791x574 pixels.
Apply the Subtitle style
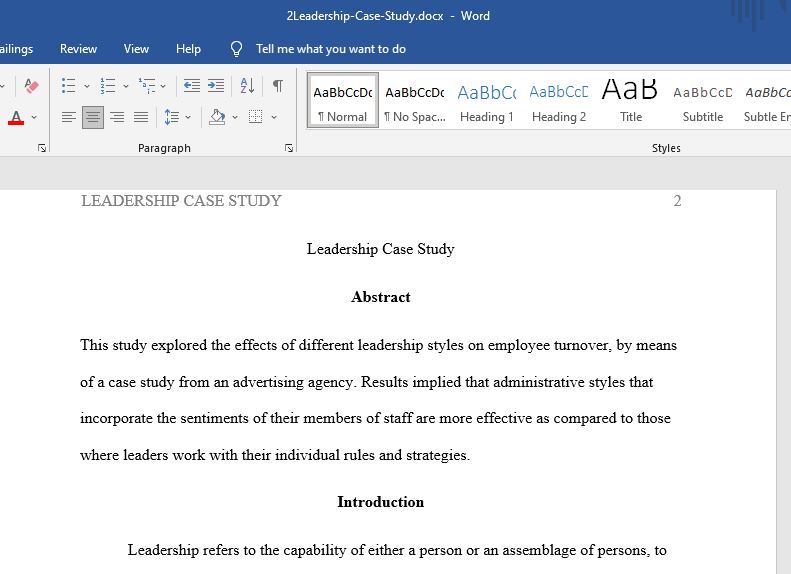click(703, 100)
